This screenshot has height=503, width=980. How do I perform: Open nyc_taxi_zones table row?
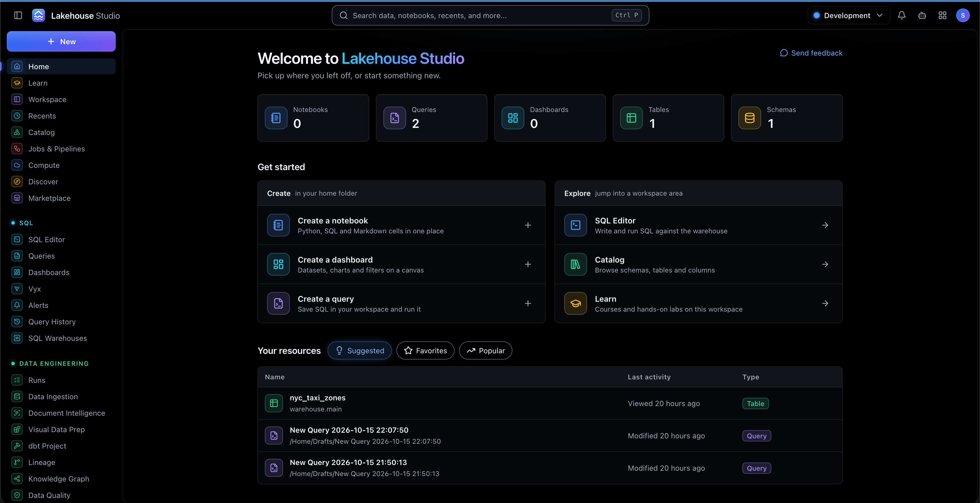pyautogui.click(x=550, y=403)
